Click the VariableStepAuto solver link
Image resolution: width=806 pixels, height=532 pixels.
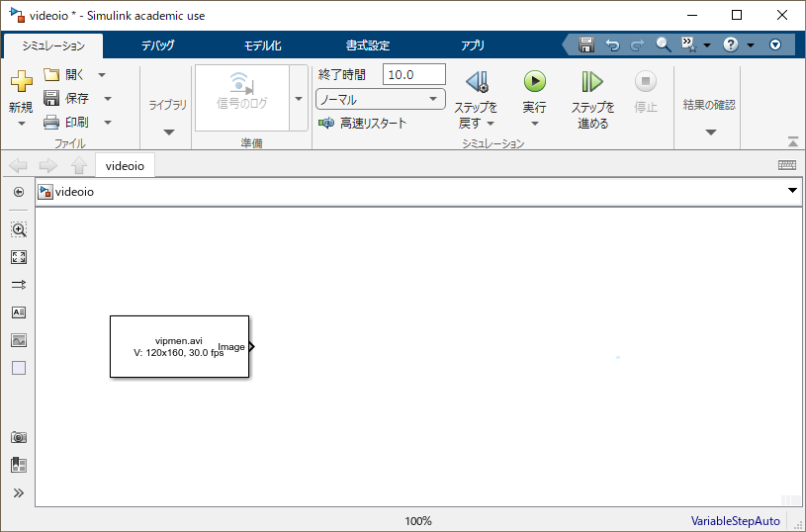[x=735, y=521]
